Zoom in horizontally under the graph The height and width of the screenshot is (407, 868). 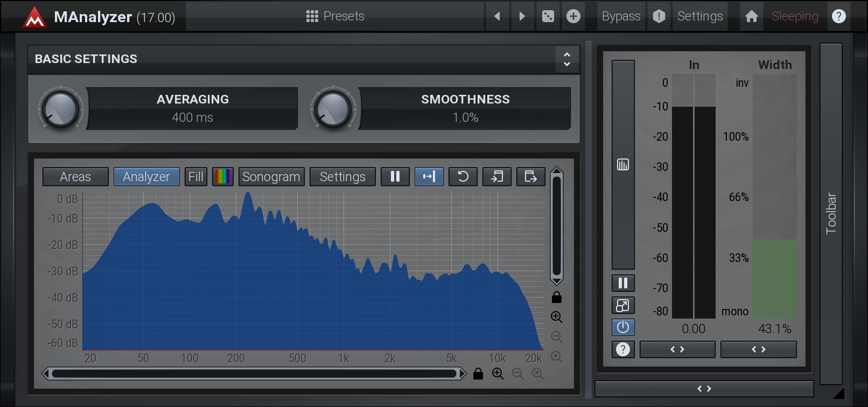[498, 374]
